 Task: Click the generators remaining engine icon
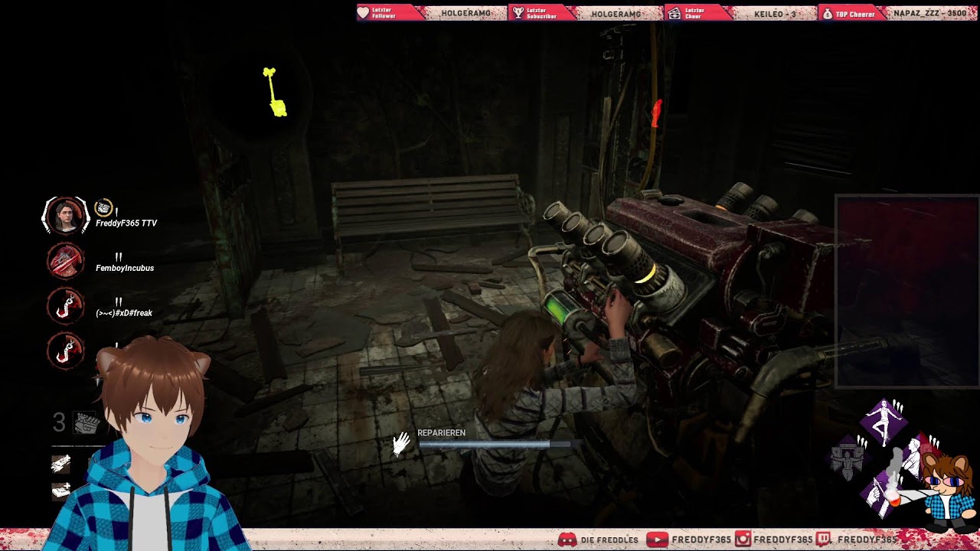(x=87, y=422)
